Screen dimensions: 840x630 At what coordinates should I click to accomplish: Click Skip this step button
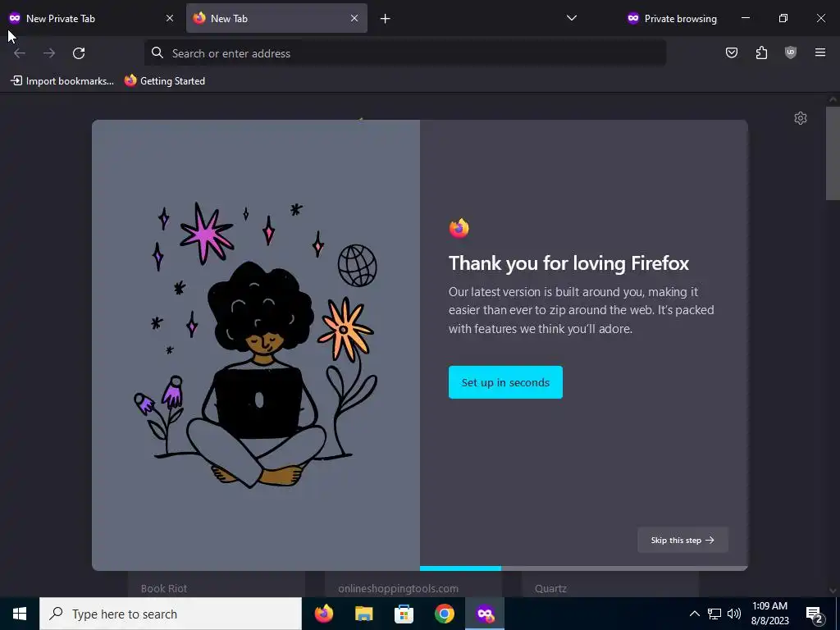click(x=682, y=540)
